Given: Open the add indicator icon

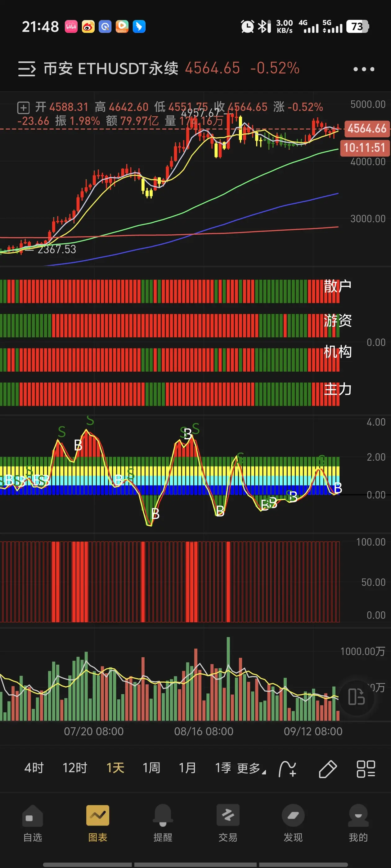Looking at the screenshot, I should point(287,769).
